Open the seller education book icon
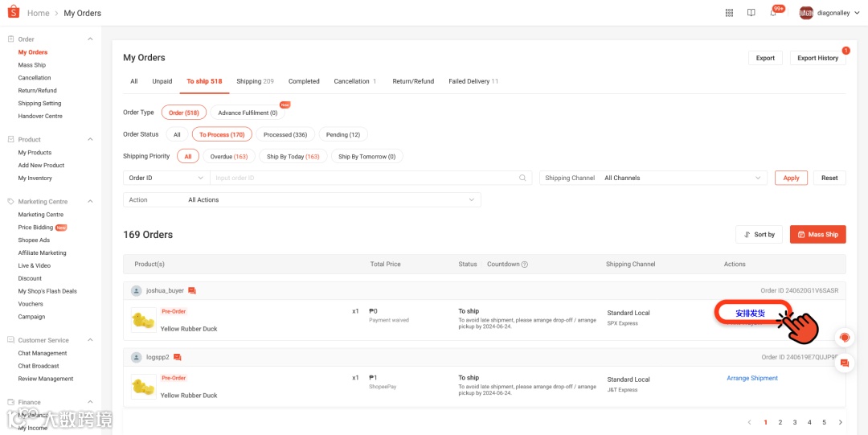The width and height of the screenshot is (868, 435). coord(751,13)
